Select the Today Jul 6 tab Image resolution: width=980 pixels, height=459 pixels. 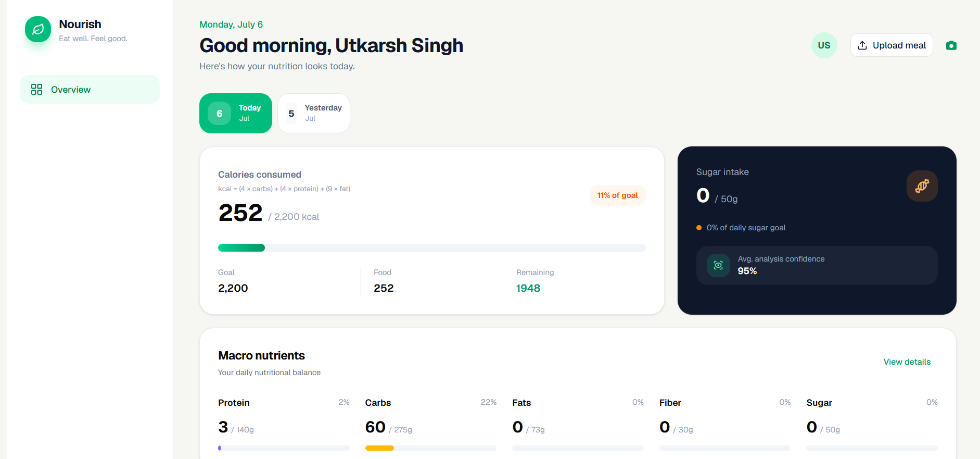click(236, 113)
